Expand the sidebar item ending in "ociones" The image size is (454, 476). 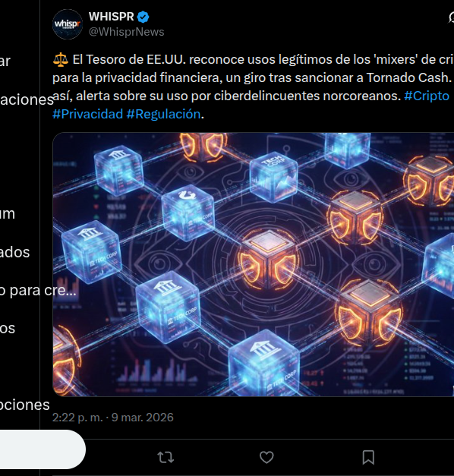coord(24,405)
